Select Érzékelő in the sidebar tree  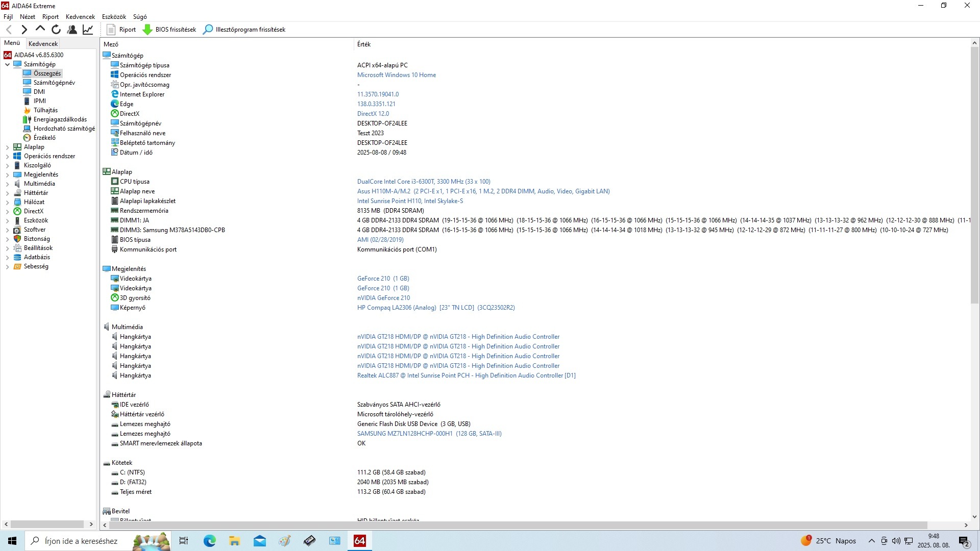click(x=44, y=138)
